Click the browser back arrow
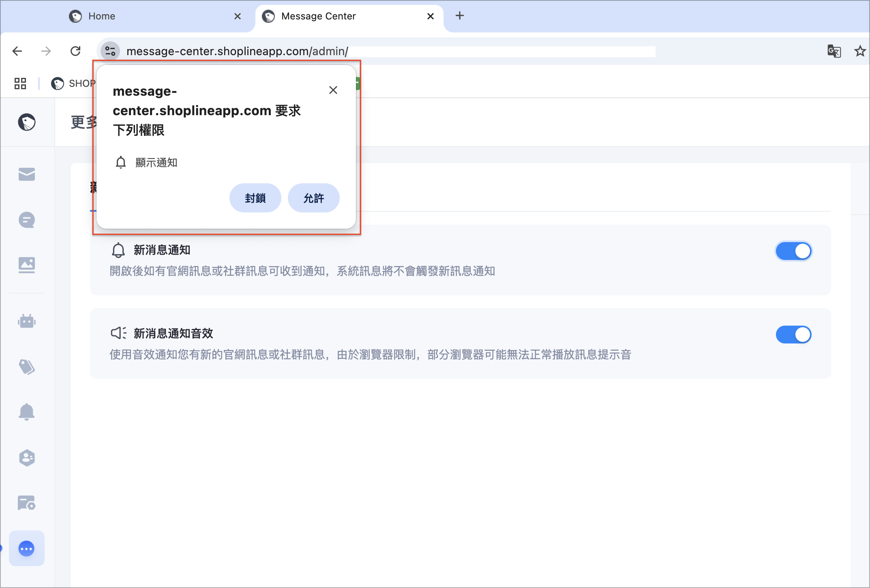Image resolution: width=870 pixels, height=588 pixels. (17, 51)
